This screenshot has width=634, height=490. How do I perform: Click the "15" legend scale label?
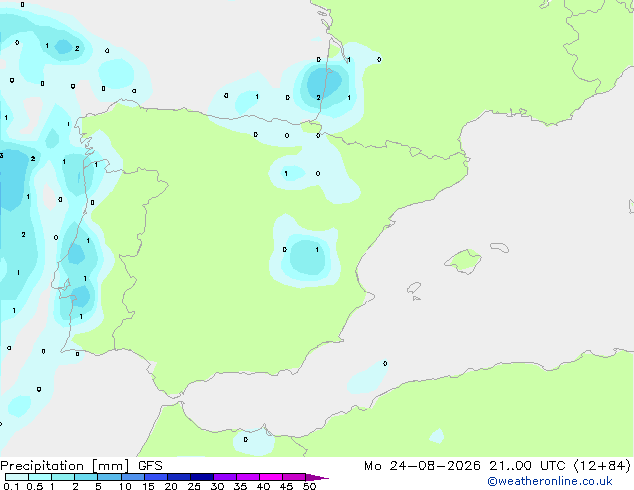pyautogui.click(x=148, y=486)
